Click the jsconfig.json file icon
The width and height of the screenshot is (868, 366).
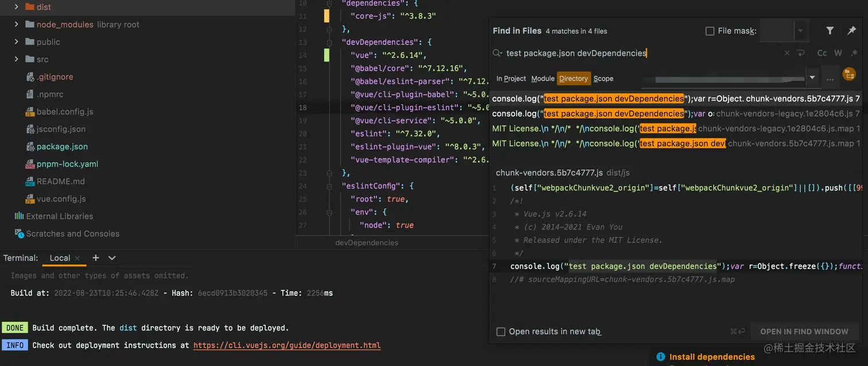30,129
